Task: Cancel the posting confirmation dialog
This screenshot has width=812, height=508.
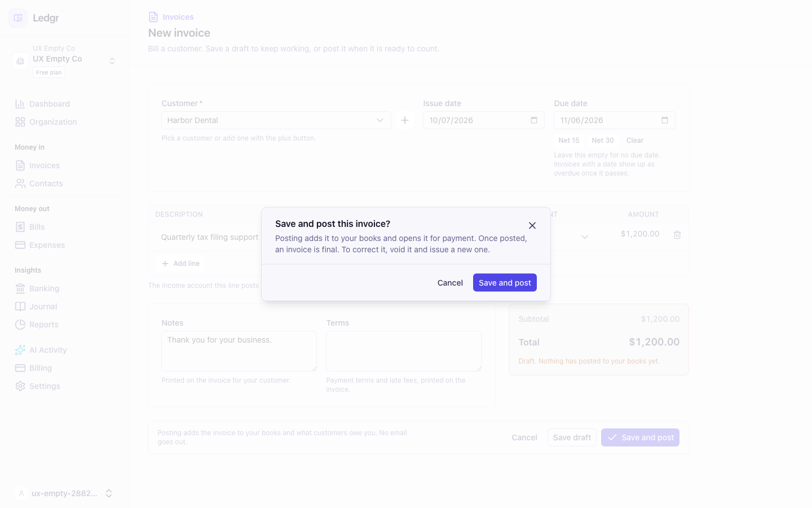Action: pos(450,283)
